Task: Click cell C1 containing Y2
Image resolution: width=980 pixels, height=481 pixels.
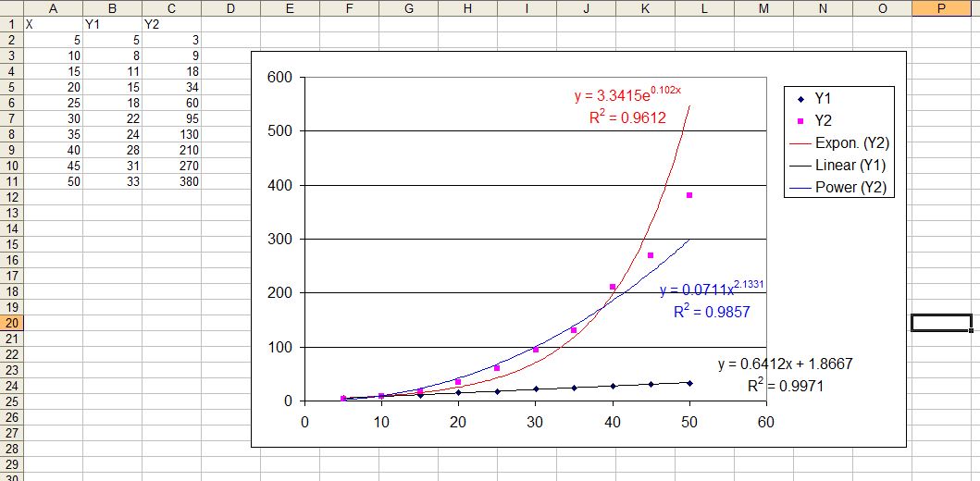Action: 172,24
